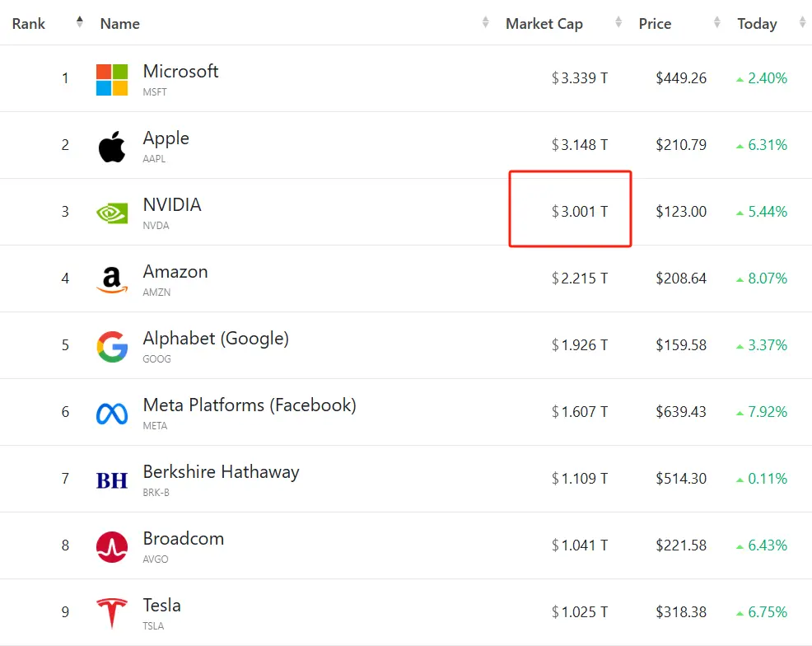
Task: Open the Tesla company name link
Action: point(161,606)
